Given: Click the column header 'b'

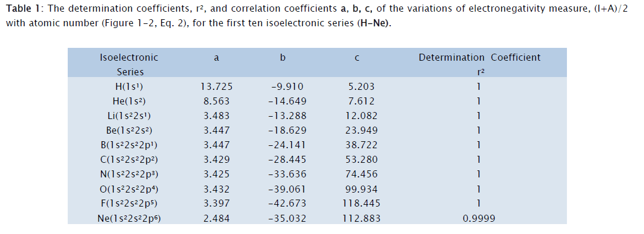Looking at the screenshot, I should pos(283,57).
